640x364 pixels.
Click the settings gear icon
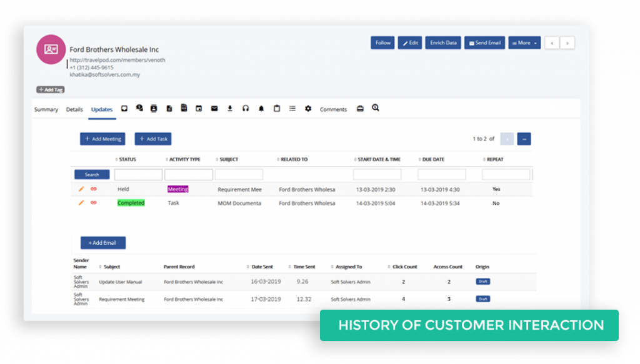coord(307,108)
